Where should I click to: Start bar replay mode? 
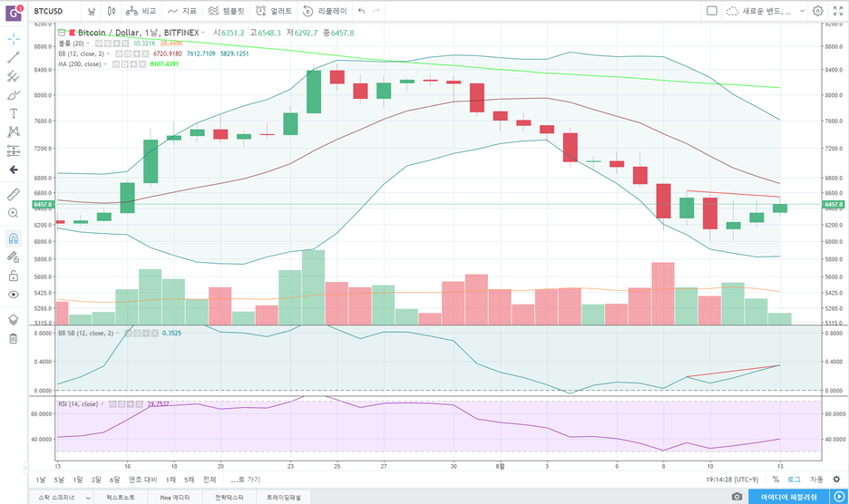pyautogui.click(x=325, y=11)
